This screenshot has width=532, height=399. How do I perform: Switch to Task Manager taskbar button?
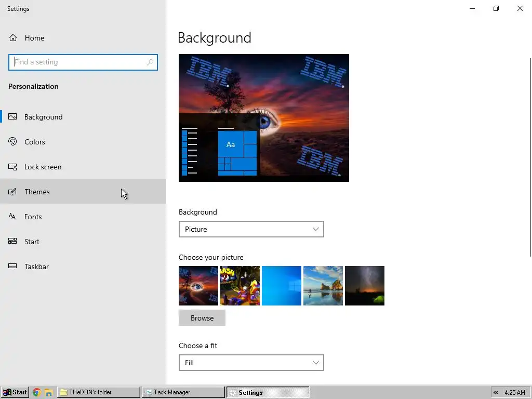click(183, 392)
